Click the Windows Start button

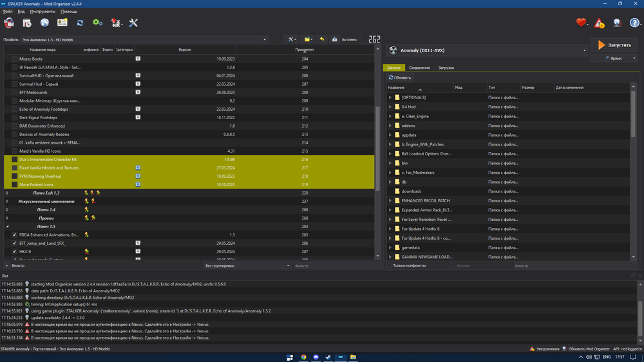pyautogui.click(x=290, y=357)
